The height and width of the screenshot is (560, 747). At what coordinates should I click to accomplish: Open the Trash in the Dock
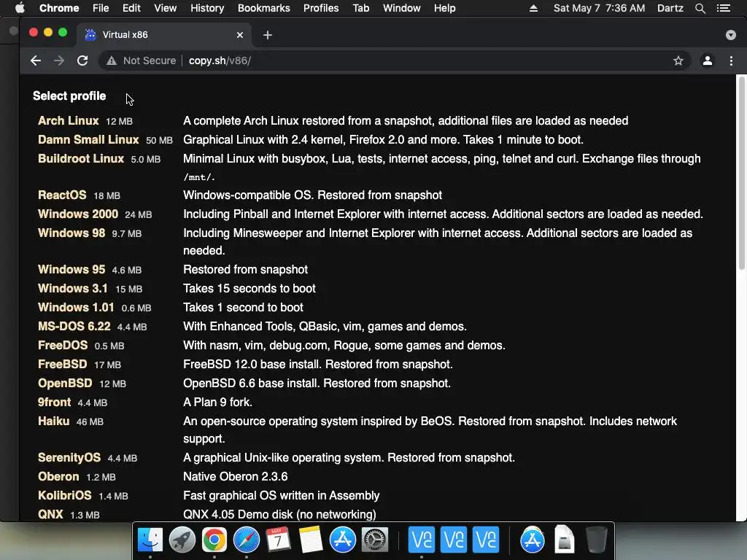pos(596,540)
